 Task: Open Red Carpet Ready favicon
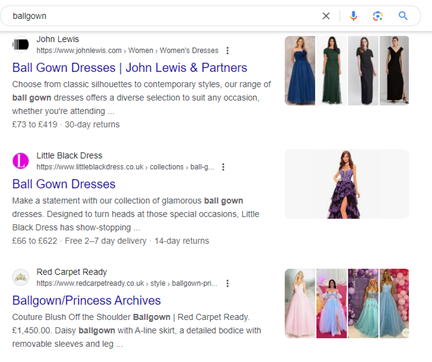point(21,277)
